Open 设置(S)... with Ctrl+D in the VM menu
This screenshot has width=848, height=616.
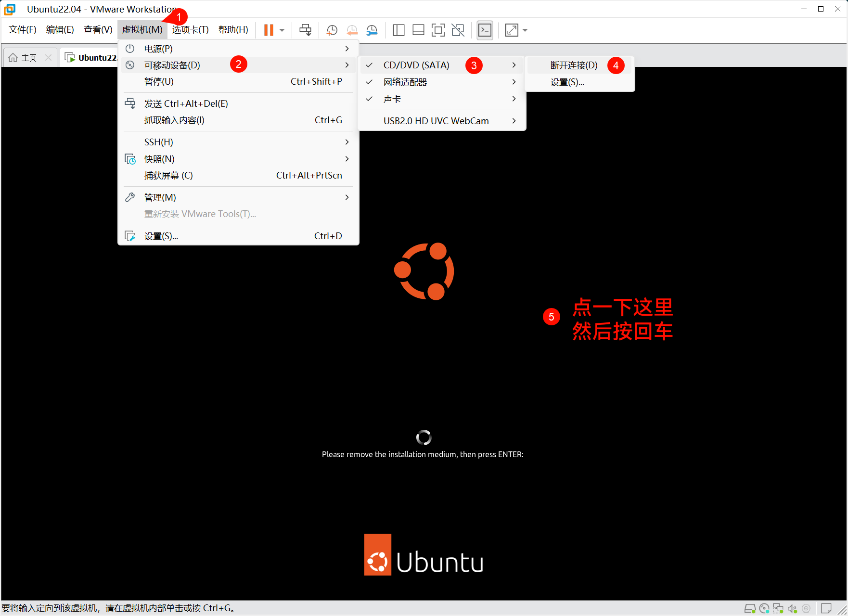tap(238, 236)
